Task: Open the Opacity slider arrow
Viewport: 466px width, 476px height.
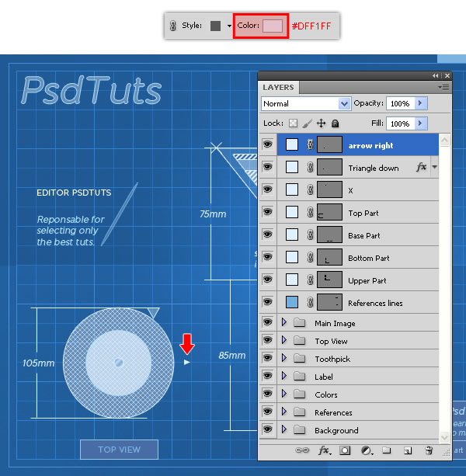Action: (421, 103)
